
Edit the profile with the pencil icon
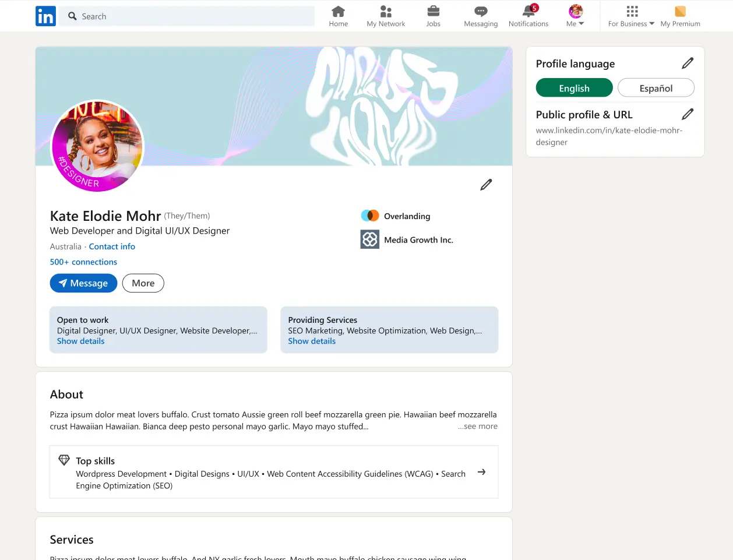click(x=486, y=184)
